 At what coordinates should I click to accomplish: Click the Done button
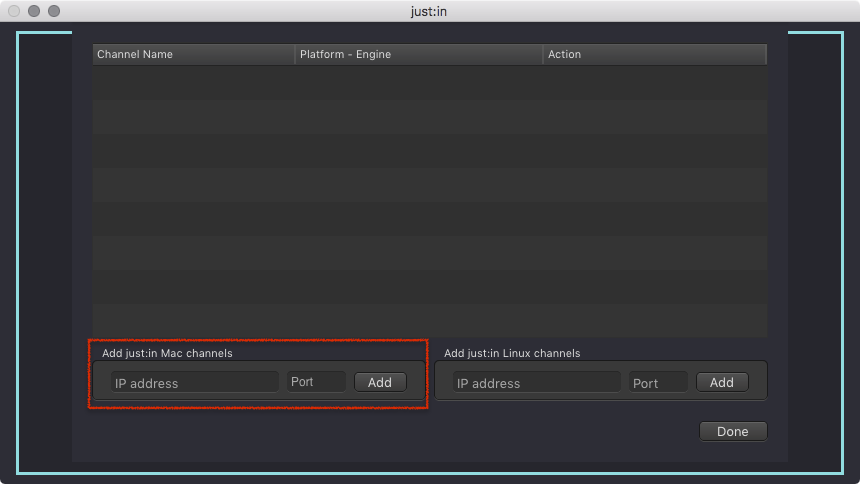click(x=733, y=431)
